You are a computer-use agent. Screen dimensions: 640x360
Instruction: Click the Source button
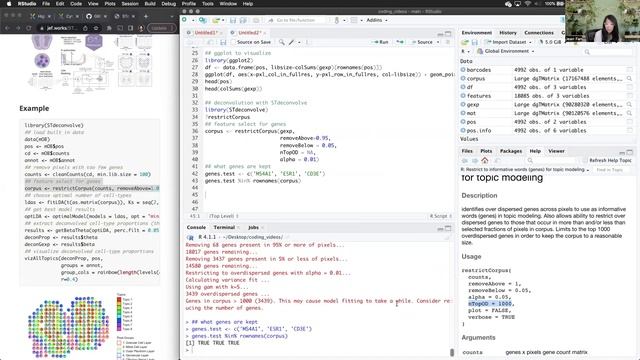click(x=422, y=42)
